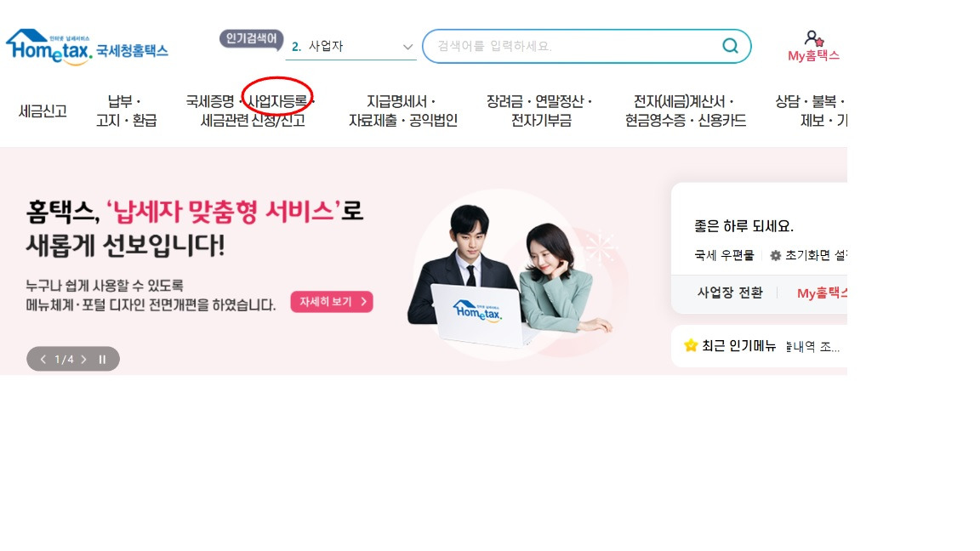Image resolution: width=980 pixels, height=551 pixels.
Task: Open the 세금신고 menu
Action: tap(43, 111)
